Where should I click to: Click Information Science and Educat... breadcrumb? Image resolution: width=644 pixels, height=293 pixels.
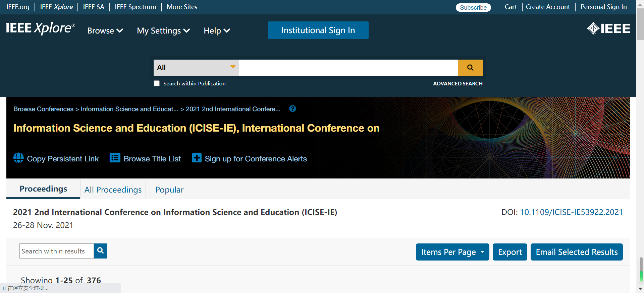(129, 109)
